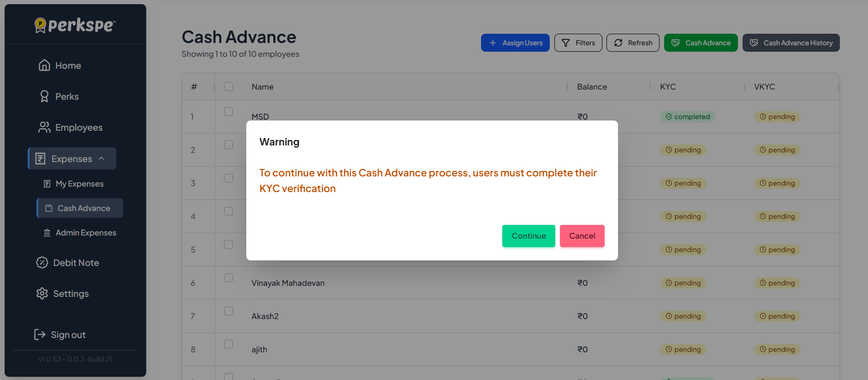Check the select-all checkbox in table header
868x380 pixels.
pos(228,86)
